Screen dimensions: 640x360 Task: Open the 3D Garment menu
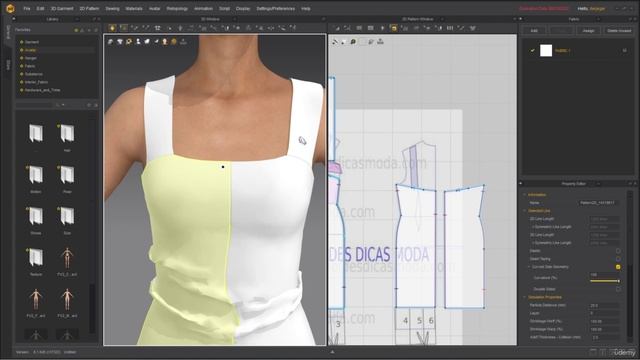tap(62, 8)
